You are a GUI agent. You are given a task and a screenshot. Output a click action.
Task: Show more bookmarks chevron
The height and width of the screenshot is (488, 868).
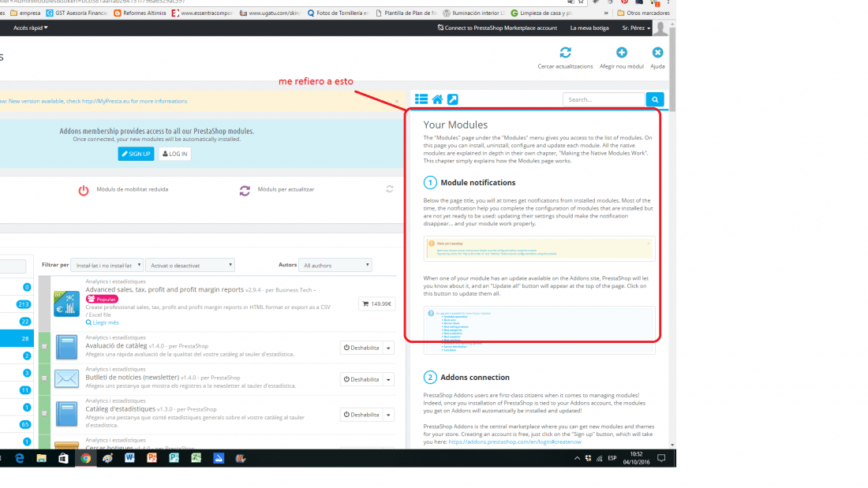pyautogui.click(x=606, y=13)
